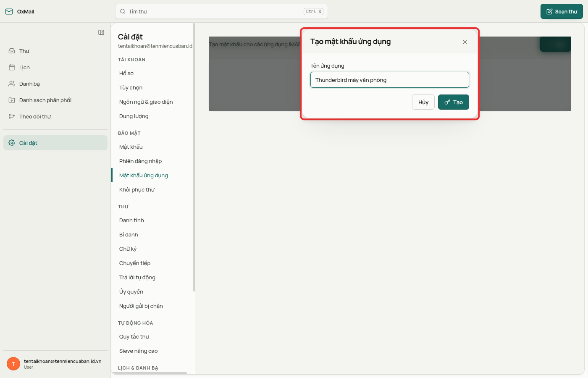Cancel with the Hủy button
This screenshot has height=378, width=588.
(423, 102)
